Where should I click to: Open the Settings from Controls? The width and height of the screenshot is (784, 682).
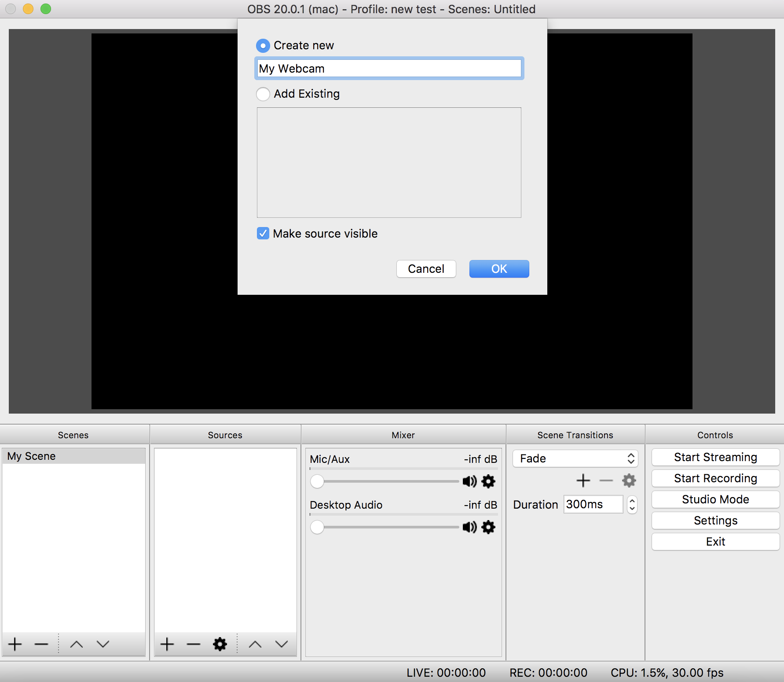pos(715,521)
